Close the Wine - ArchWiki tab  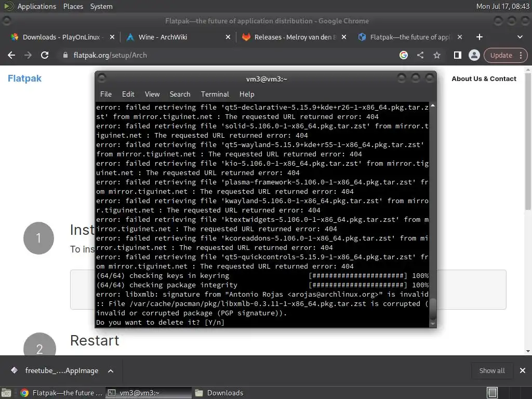pyautogui.click(x=228, y=37)
